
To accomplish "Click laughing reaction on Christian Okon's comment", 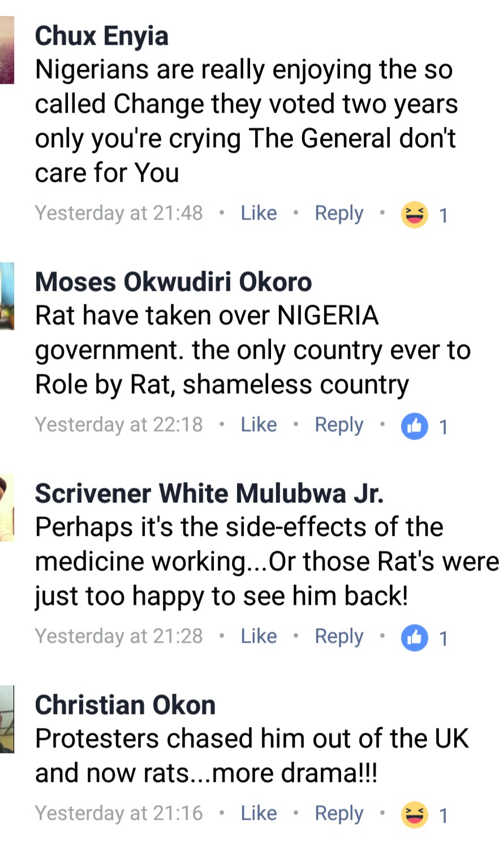I will tap(414, 815).
